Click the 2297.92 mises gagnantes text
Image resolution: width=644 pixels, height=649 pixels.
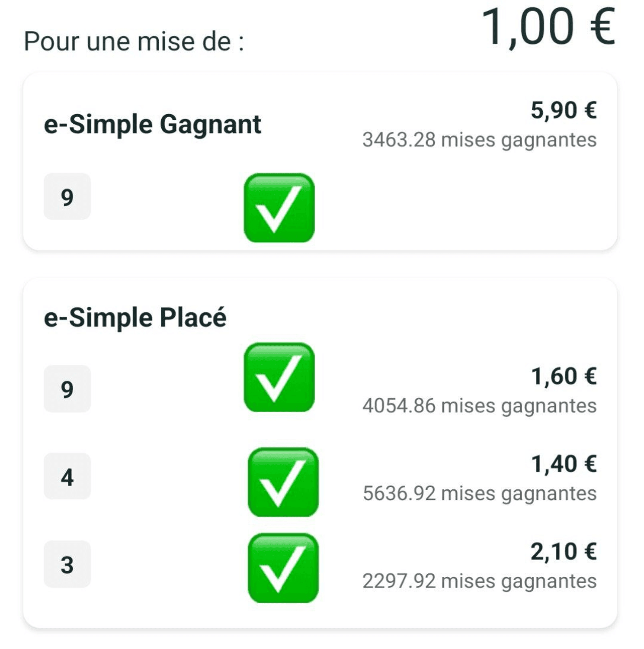point(480,582)
